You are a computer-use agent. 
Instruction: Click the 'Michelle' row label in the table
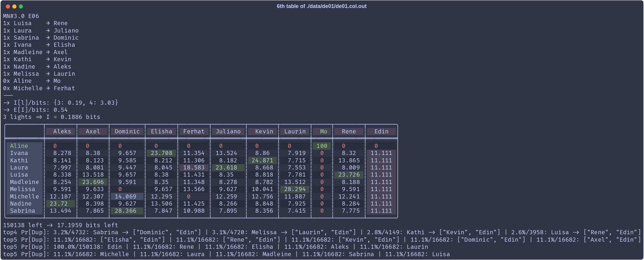24,196
